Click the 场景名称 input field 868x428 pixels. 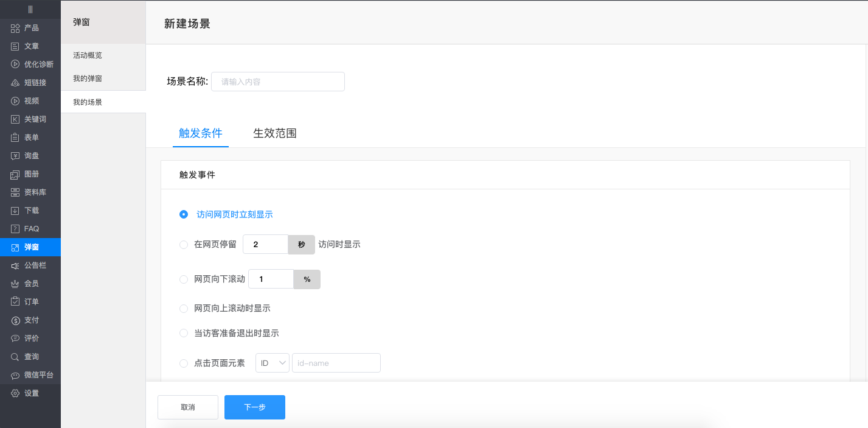pos(277,82)
